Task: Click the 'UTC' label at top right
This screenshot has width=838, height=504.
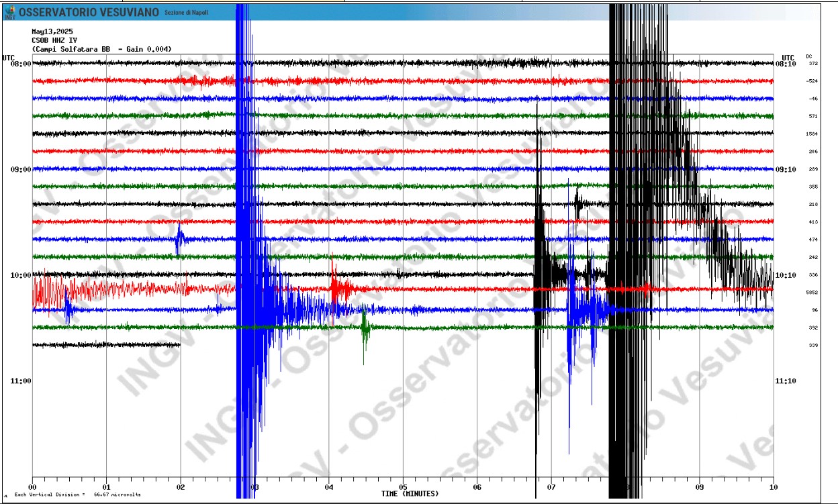Action: [788, 58]
